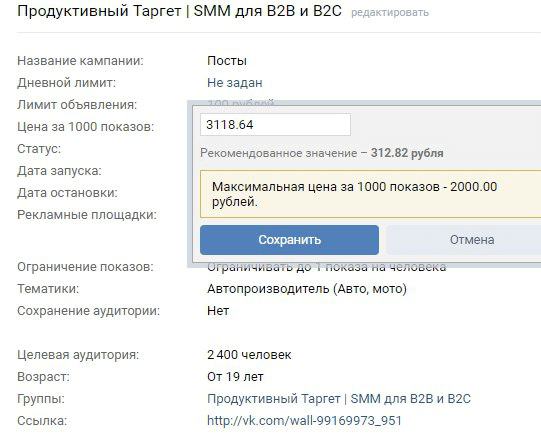Click the Тематики label
Viewport: 541px width, 438px height.
point(48,289)
